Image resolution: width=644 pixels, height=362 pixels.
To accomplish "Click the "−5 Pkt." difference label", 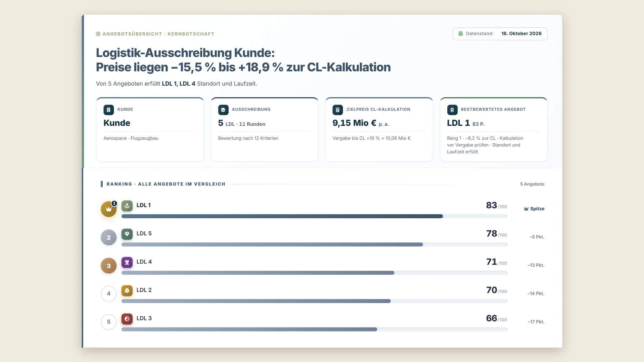I will point(537,237).
